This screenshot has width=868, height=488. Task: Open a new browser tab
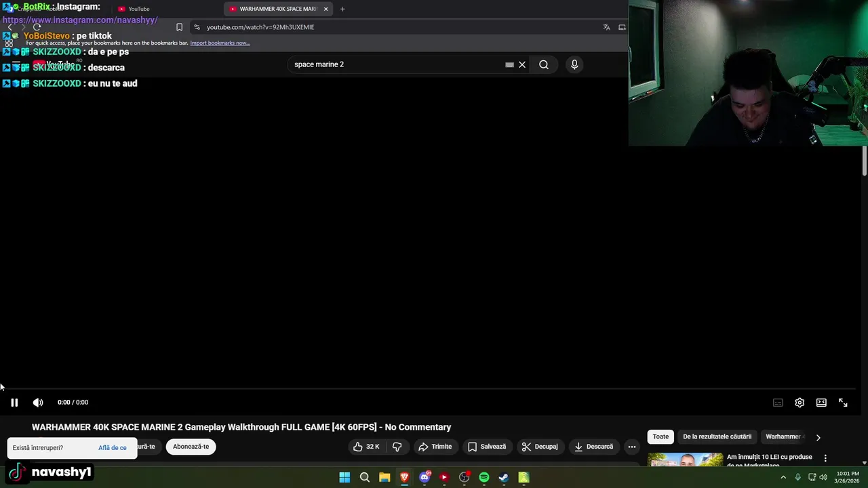click(342, 9)
